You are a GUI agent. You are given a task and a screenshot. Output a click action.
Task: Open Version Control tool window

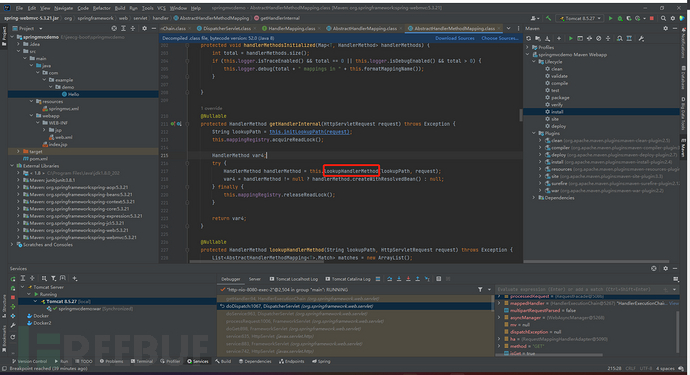coord(29,361)
